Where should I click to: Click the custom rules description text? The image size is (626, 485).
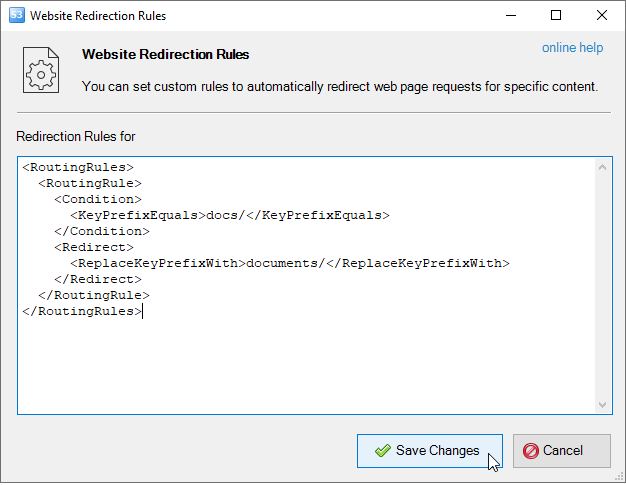point(340,87)
